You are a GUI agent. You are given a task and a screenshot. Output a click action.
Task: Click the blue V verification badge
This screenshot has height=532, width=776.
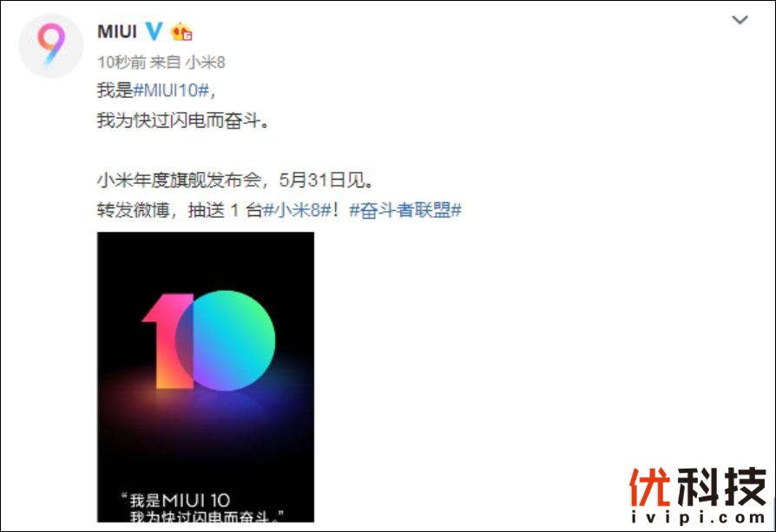[154, 31]
